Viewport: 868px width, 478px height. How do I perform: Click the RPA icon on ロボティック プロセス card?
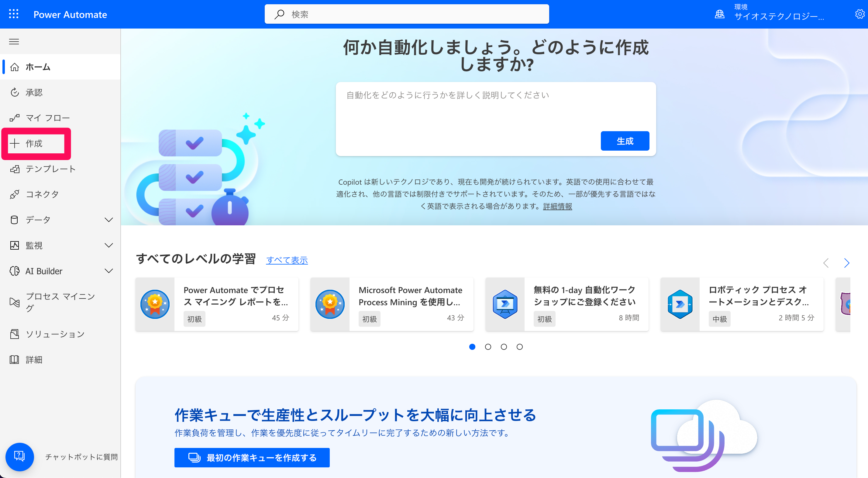point(680,304)
